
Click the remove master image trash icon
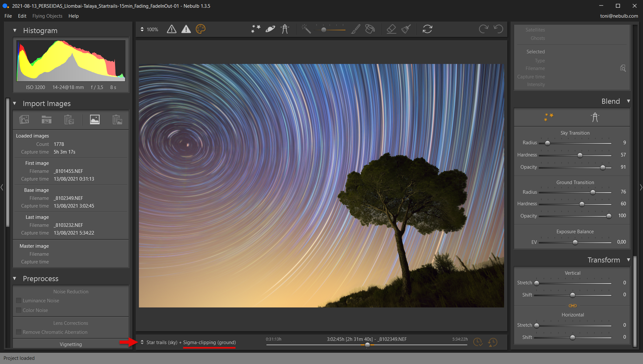117,120
